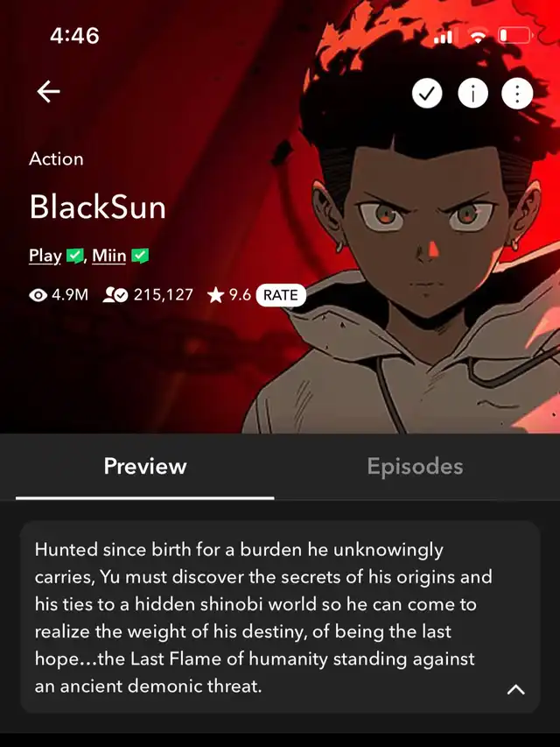Open the info circle icon
Screen dimensions: 560x747
[472, 94]
